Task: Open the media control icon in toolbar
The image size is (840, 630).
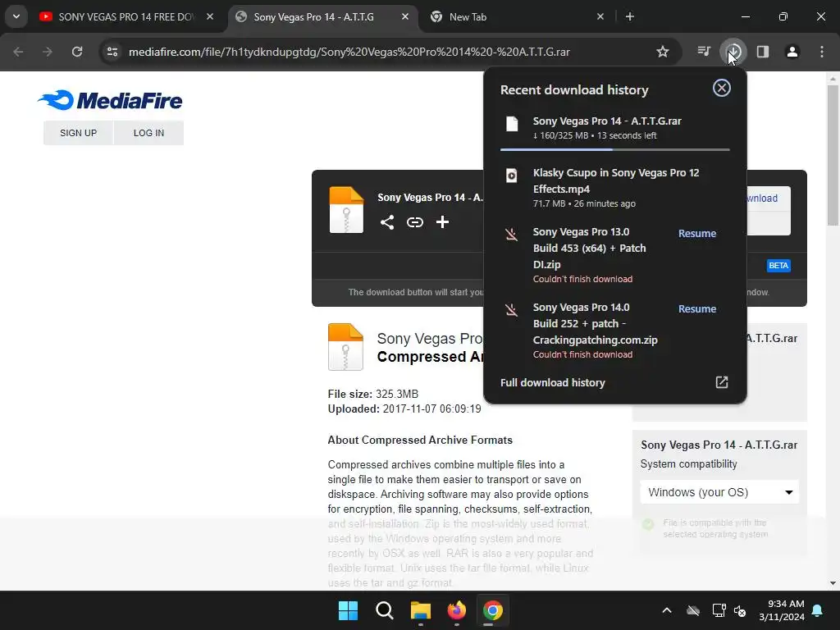Action: (704, 52)
